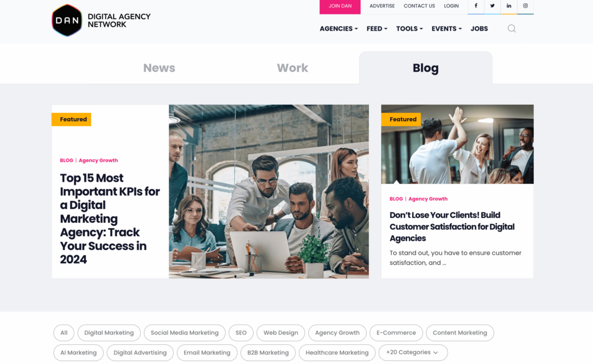Screen dimensions: 593x364
Task: Open the Tools dropdown menu
Action: point(409,29)
